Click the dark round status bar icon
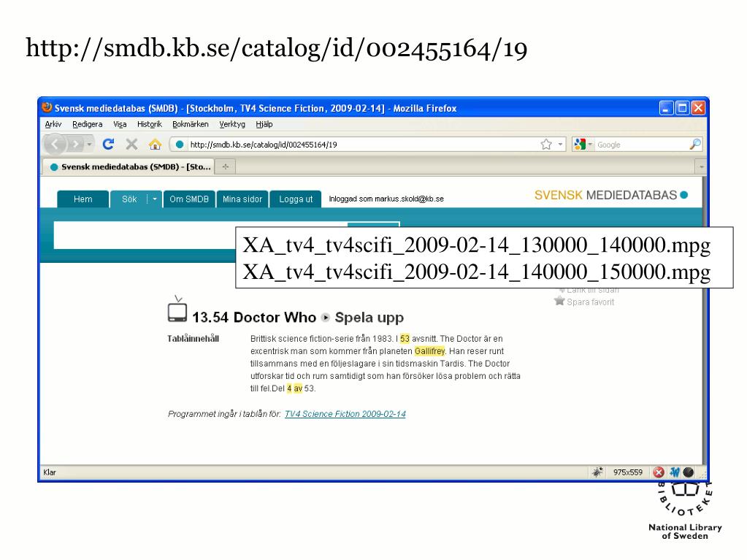747x560 pixels. tap(689, 472)
